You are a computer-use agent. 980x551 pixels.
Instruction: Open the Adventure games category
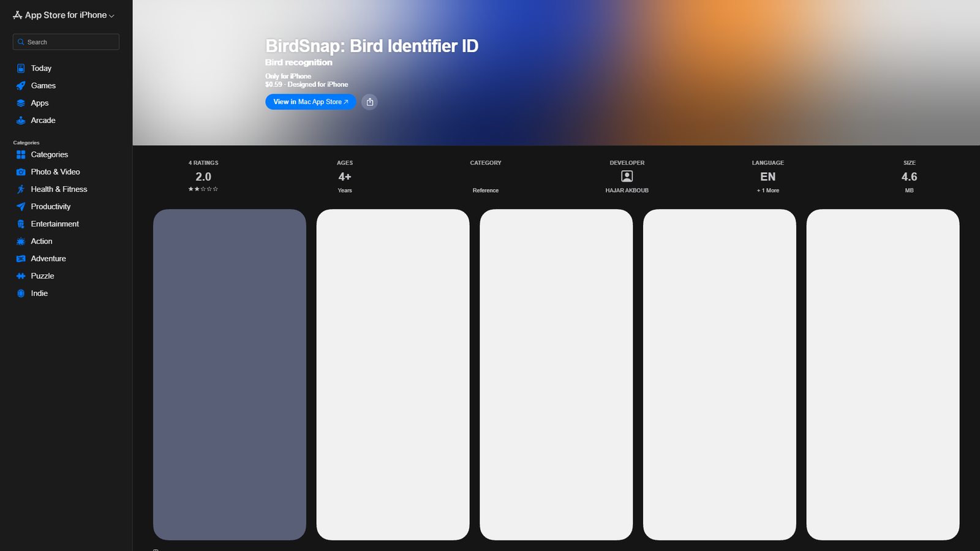coord(48,259)
